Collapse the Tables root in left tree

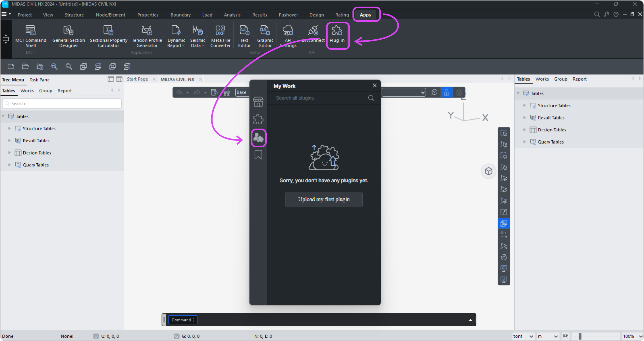[x=3, y=116]
